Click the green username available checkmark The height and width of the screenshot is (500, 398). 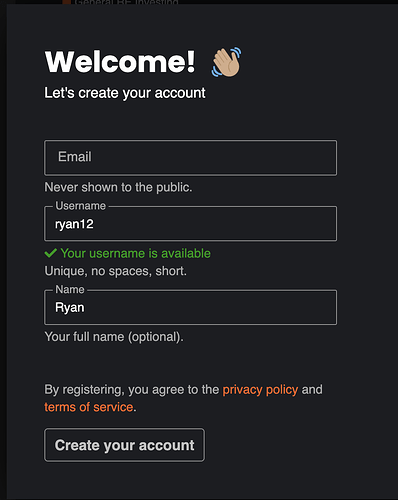(50, 253)
